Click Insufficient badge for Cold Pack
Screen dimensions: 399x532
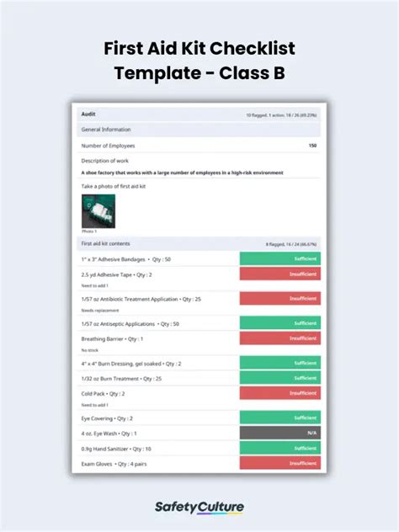[280, 393]
